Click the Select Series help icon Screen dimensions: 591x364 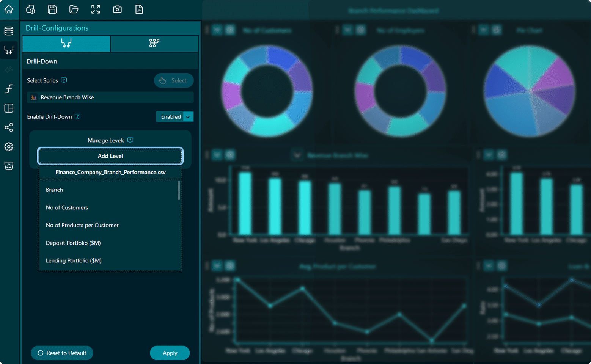pos(64,80)
